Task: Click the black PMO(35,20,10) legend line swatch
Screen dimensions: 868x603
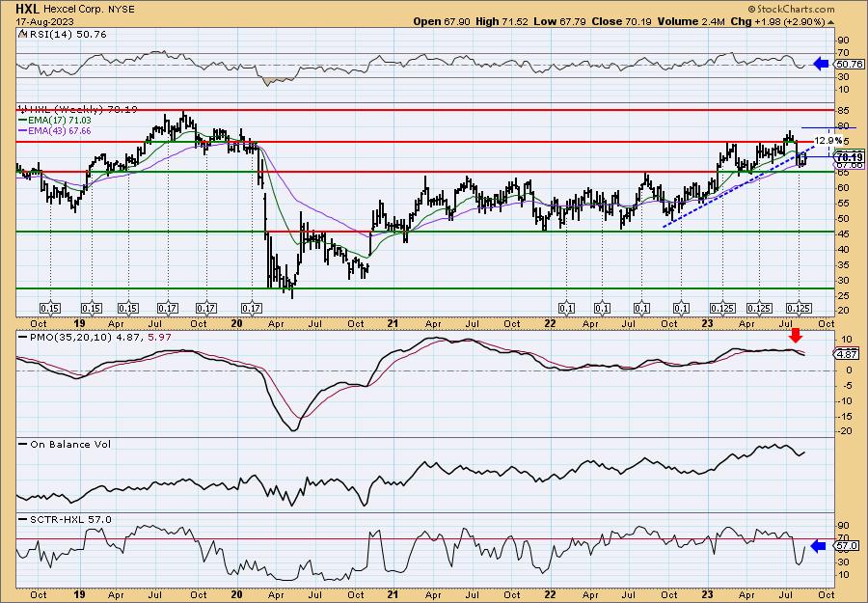Action: [x=22, y=337]
